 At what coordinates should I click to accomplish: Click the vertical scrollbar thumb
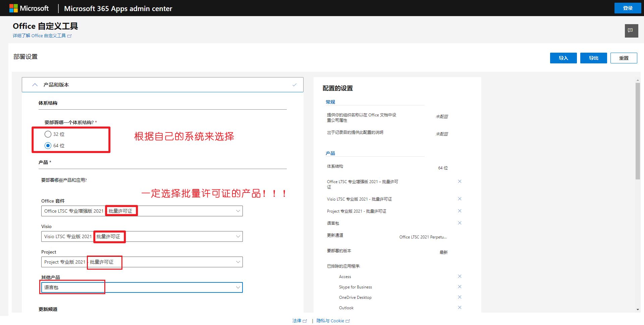(x=638, y=131)
